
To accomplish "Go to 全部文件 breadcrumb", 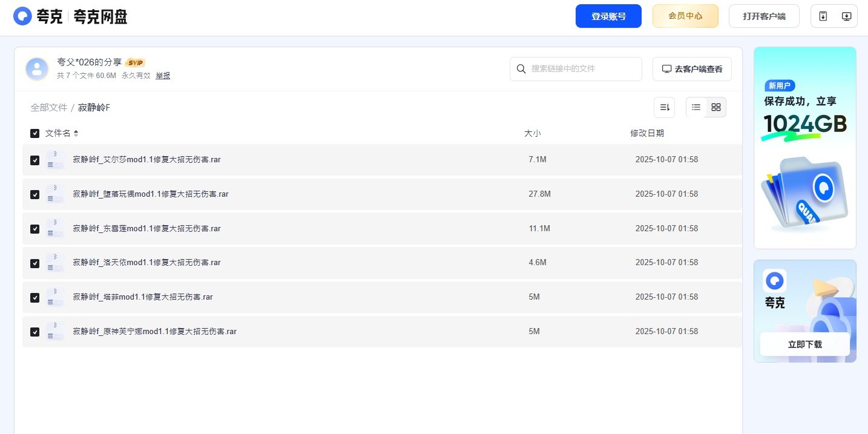I will pos(48,108).
